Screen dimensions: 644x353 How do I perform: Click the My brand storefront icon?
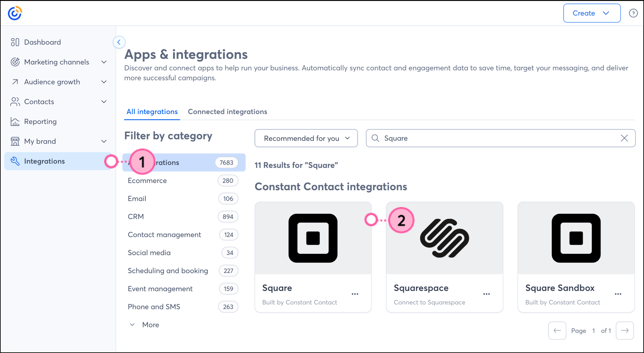pyautogui.click(x=15, y=141)
